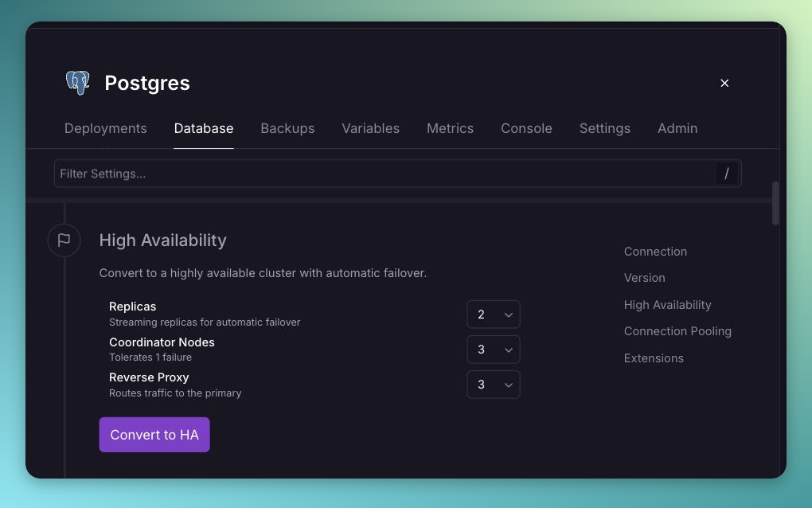
Task: Click the Postgres elephant logo
Action: [78, 83]
